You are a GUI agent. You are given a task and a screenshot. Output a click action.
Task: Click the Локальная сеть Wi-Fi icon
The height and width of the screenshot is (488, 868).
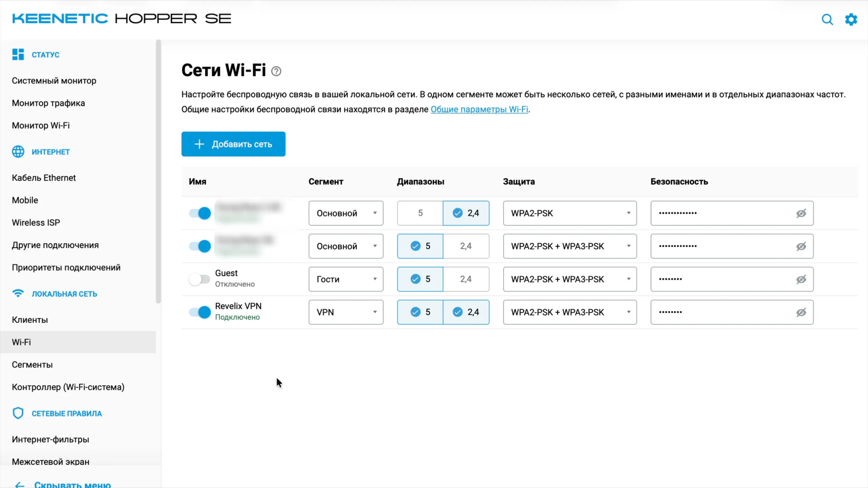point(18,293)
